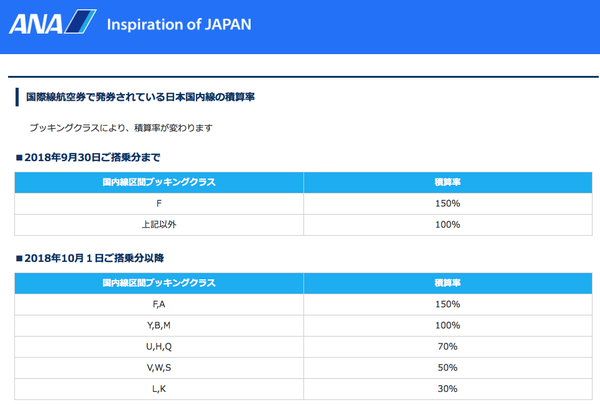Select the U,H,Q booking class cell
Viewport: 600px width, 405px height.
pos(159,347)
